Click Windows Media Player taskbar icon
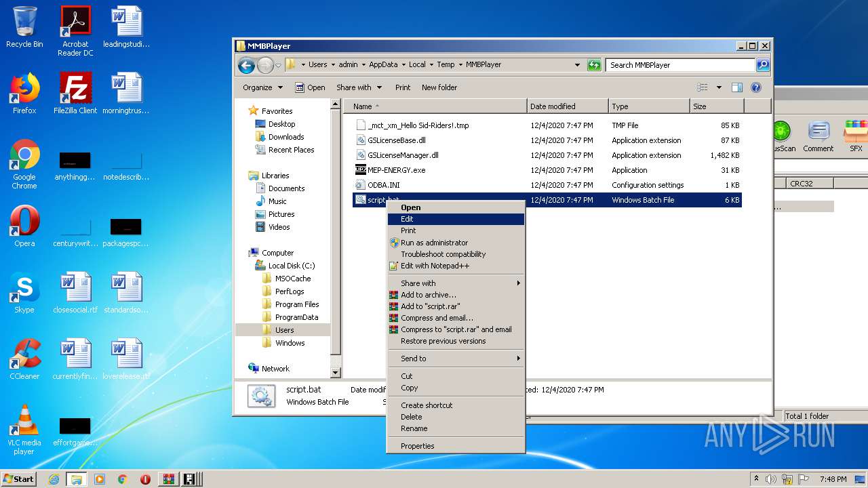868x488 pixels. (x=100, y=479)
